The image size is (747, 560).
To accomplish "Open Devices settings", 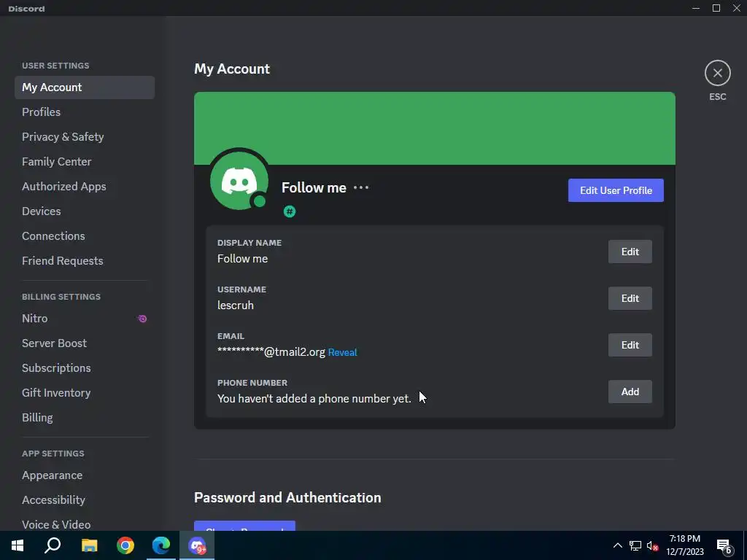I will pos(85,211).
